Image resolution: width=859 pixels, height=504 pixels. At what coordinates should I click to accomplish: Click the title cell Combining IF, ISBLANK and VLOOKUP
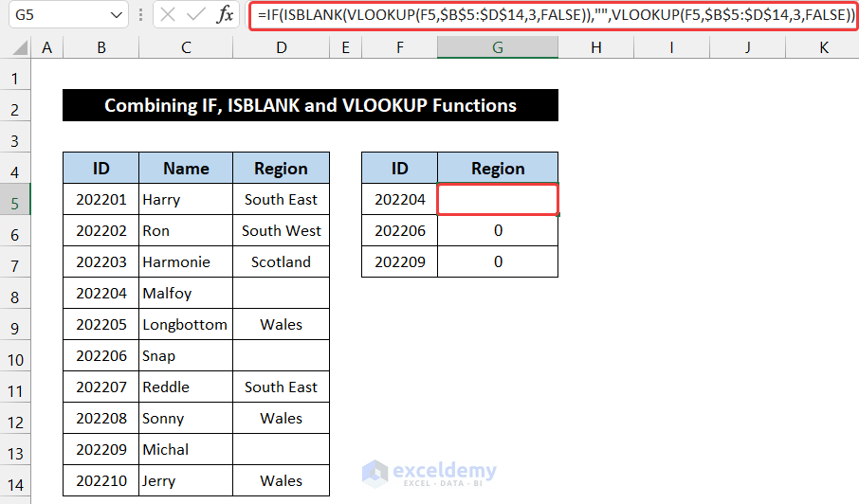[x=311, y=105]
